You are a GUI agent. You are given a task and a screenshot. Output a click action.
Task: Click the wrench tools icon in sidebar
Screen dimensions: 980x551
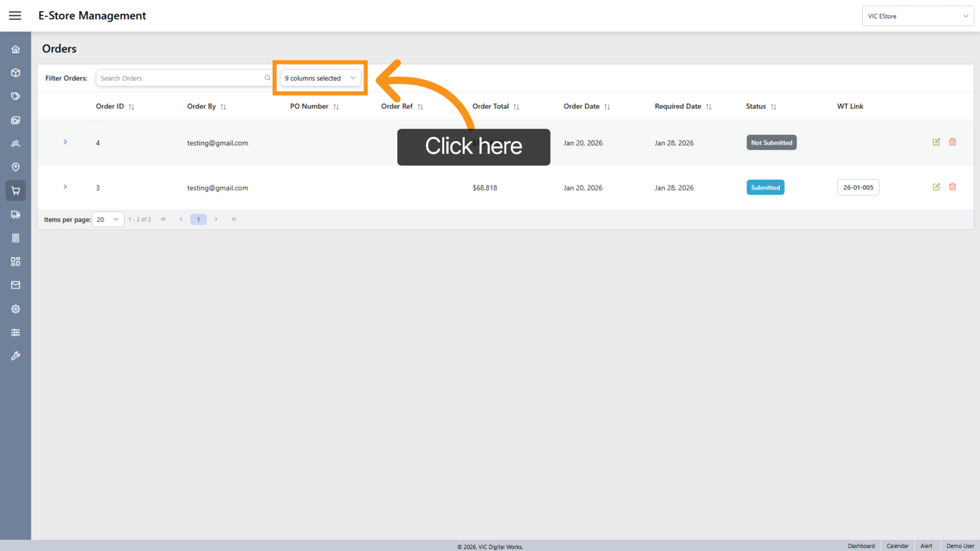(x=16, y=356)
